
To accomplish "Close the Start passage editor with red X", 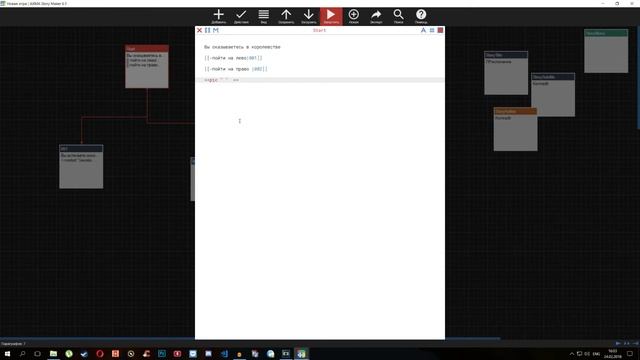I will pyautogui.click(x=200, y=30).
